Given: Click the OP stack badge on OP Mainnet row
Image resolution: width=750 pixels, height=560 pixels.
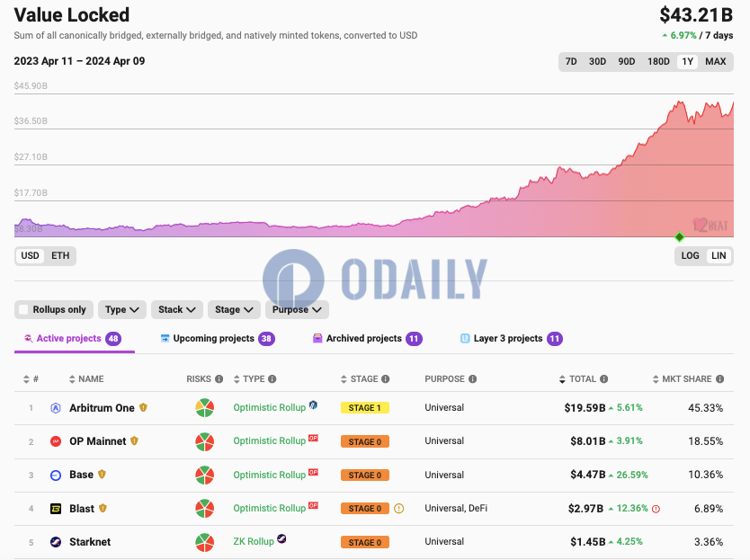Looking at the screenshot, I should (313, 438).
